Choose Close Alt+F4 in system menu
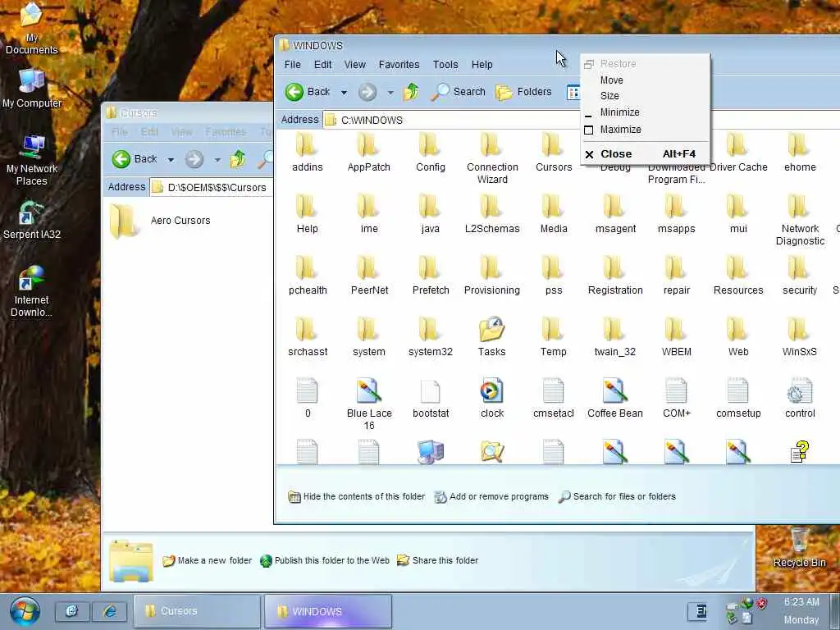Viewport: 840px width, 630px height. click(645, 153)
